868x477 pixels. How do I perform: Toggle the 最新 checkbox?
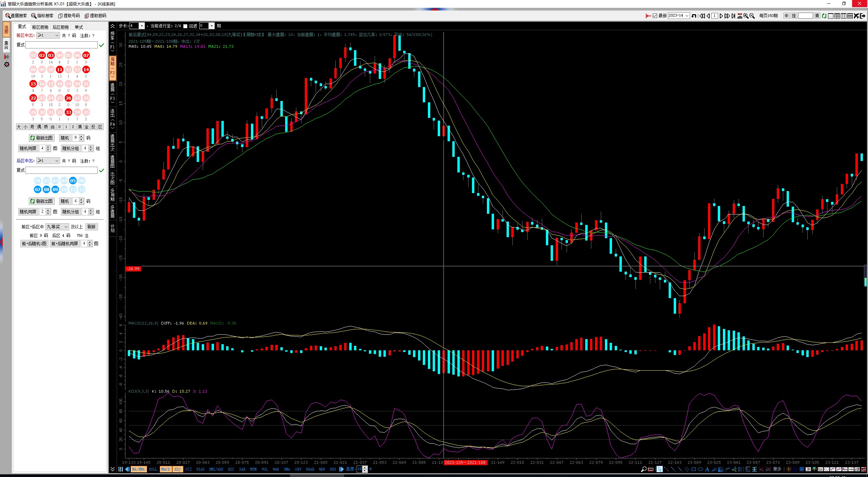[x=655, y=16]
